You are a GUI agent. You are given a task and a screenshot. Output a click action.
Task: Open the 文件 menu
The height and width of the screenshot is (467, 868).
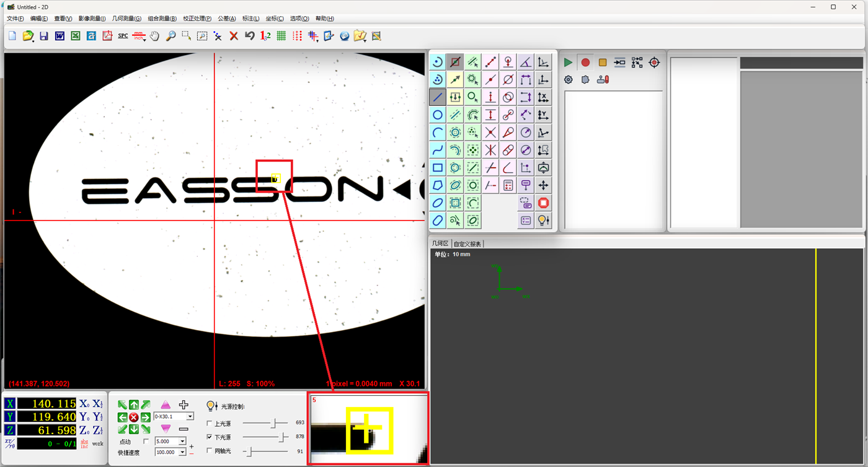(x=15, y=19)
